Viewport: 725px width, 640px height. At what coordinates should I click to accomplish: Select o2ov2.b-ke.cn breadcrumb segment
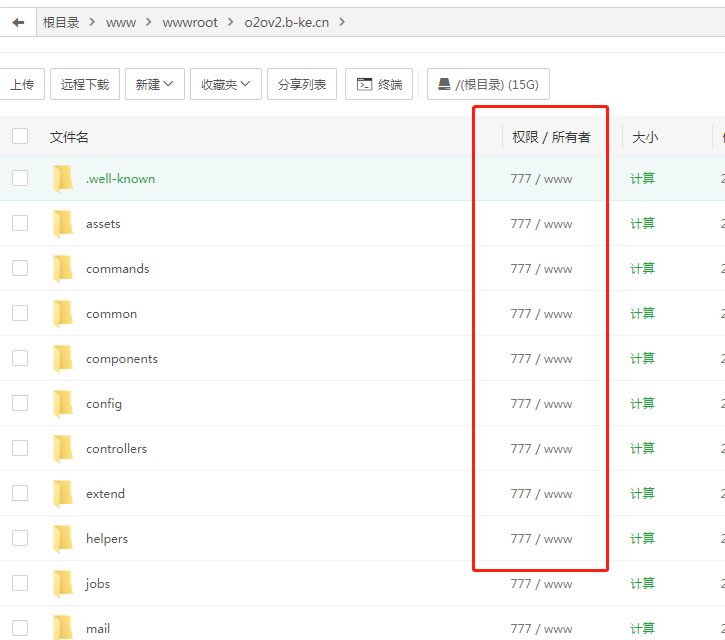coord(287,23)
